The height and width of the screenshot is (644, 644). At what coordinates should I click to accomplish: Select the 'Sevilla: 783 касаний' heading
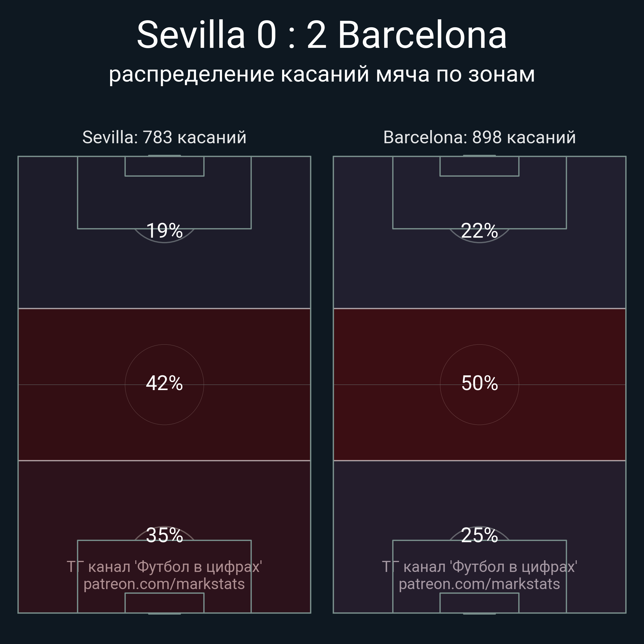pos(164,137)
